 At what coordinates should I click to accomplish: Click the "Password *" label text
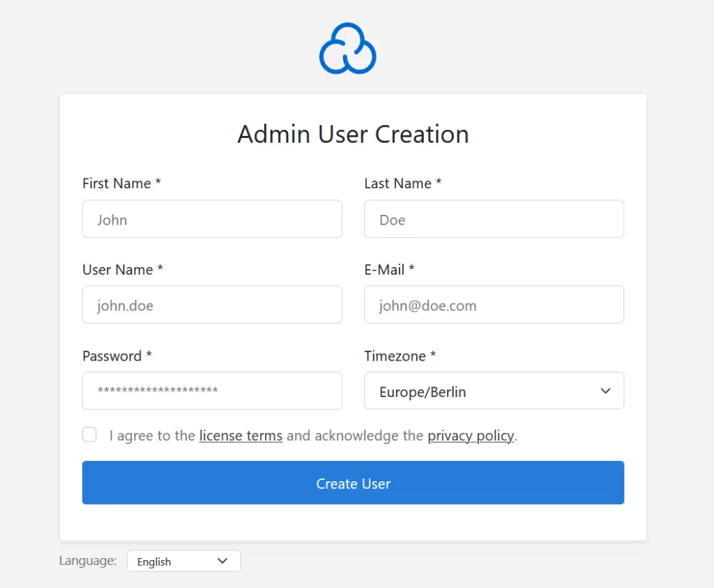116,356
